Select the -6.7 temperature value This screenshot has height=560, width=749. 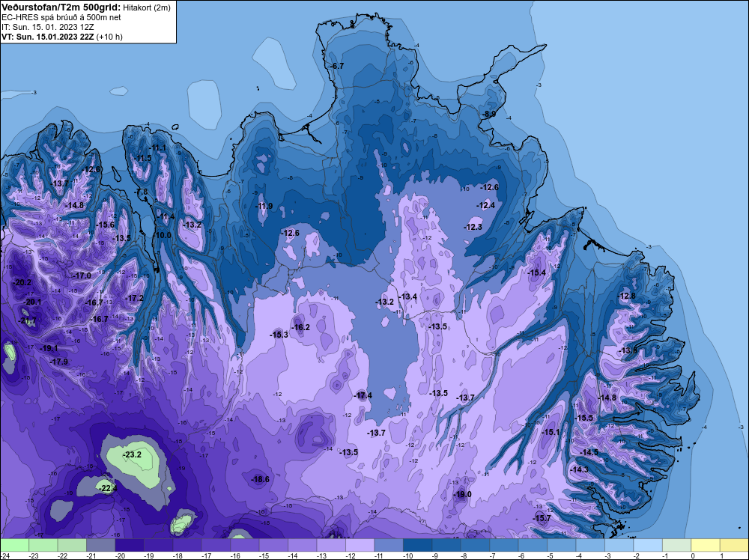click(x=337, y=66)
